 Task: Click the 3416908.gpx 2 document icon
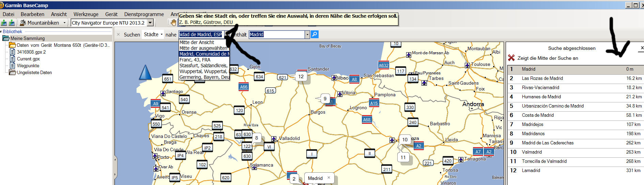(13, 52)
